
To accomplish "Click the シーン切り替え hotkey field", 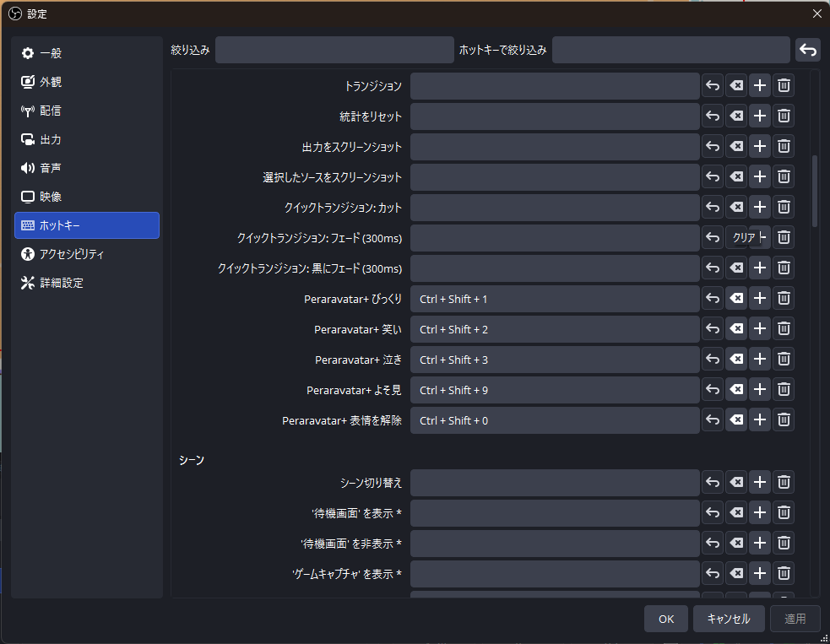I will coord(555,483).
